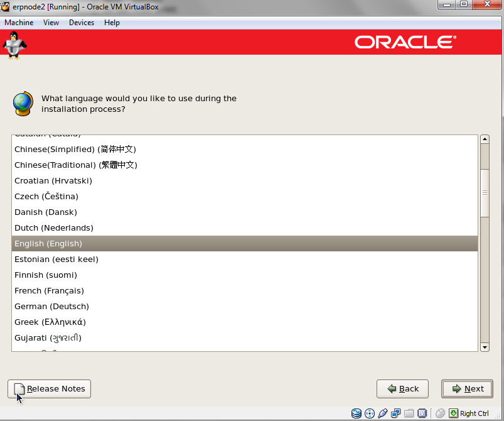This screenshot has width=504, height=421.
Task: Click the Tux penguin logo in banner
Action: pos(14,45)
